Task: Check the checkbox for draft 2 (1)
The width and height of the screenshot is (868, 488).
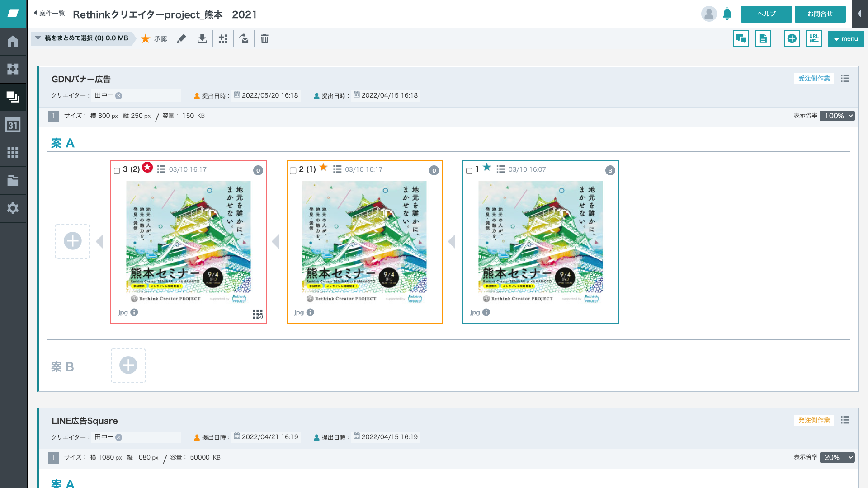Action: click(x=293, y=170)
